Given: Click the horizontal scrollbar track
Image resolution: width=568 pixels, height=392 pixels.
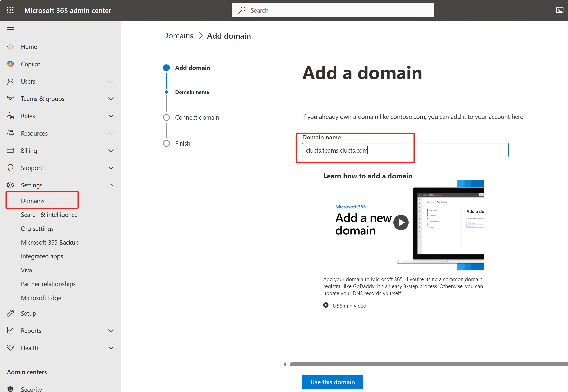Looking at the screenshot, I should (428, 364).
